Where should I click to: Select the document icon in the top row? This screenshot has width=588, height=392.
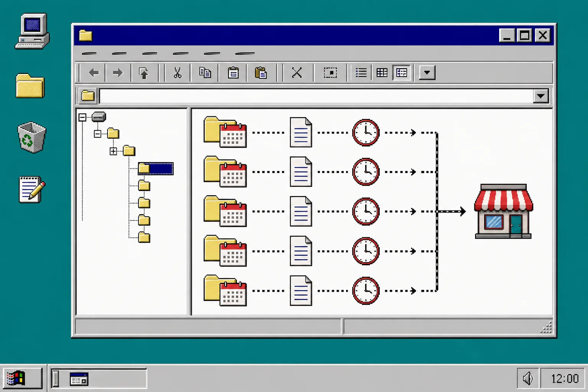pyautogui.click(x=301, y=132)
